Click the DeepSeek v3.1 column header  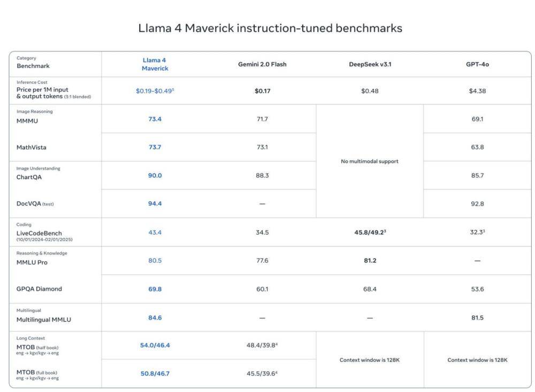(x=370, y=64)
